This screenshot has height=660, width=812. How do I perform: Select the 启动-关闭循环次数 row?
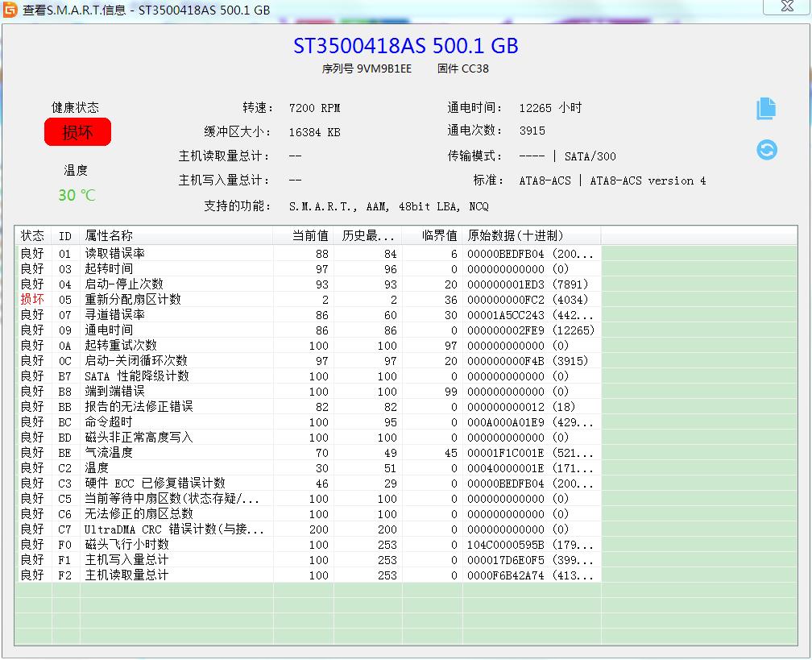click(308, 360)
